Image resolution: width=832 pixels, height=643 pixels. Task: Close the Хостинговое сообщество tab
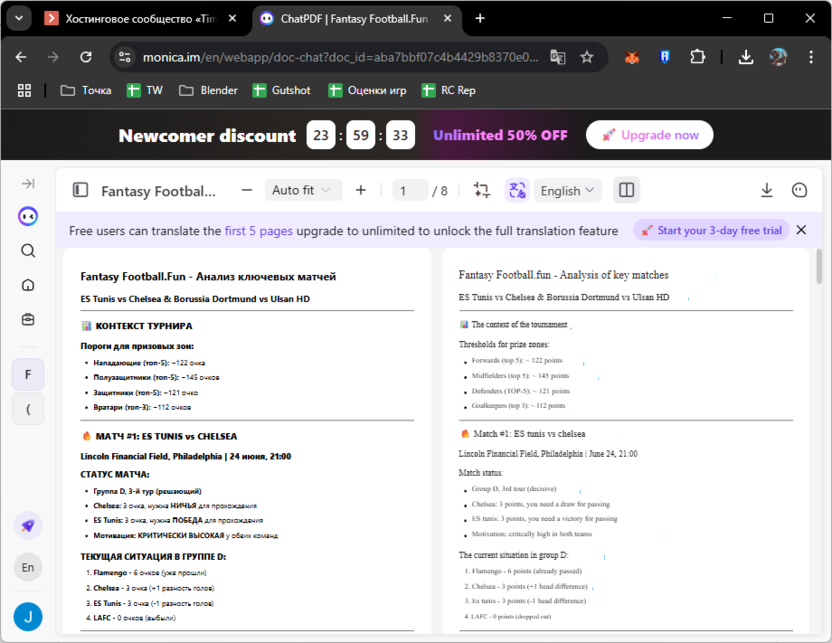pyautogui.click(x=232, y=19)
